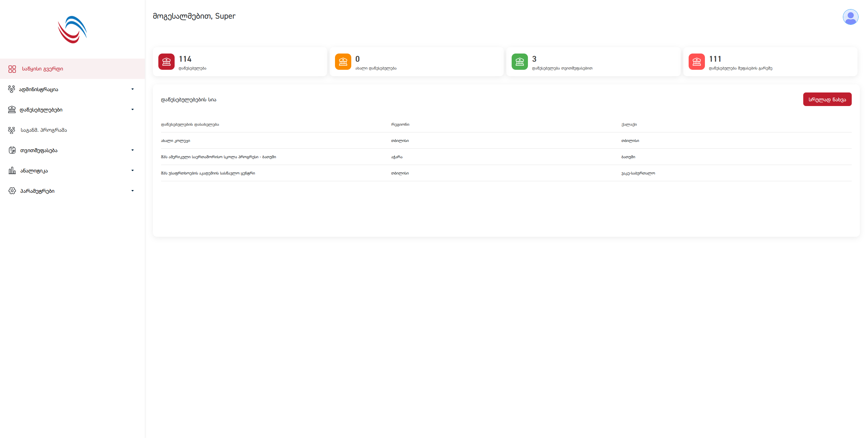868x438 pixels.
Task: Click the orange new institutions icon
Action: pyautogui.click(x=343, y=62)
